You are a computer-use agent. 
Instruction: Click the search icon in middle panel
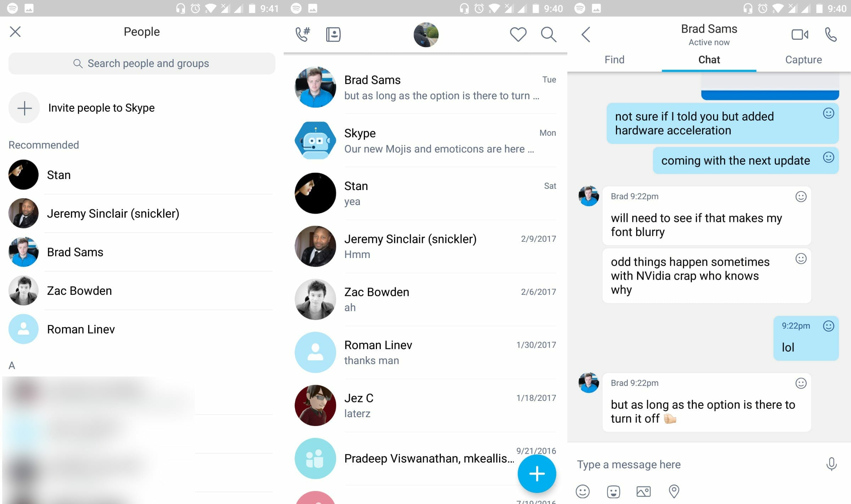548,34
